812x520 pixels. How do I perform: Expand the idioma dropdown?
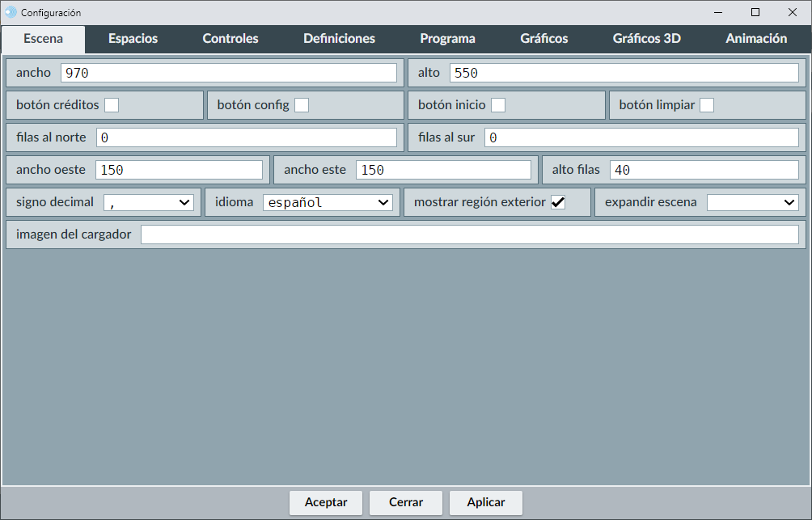pyautogui.click(x=328, y=202)
